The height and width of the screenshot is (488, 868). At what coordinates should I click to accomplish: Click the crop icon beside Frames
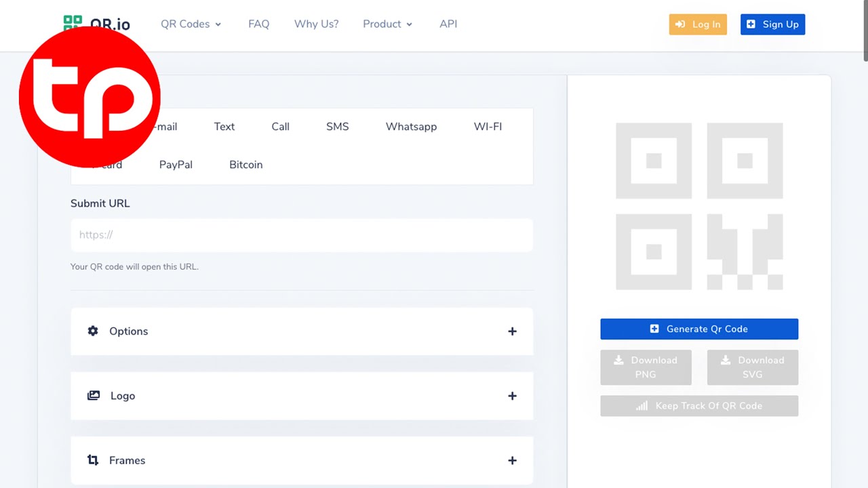point(93,460)
